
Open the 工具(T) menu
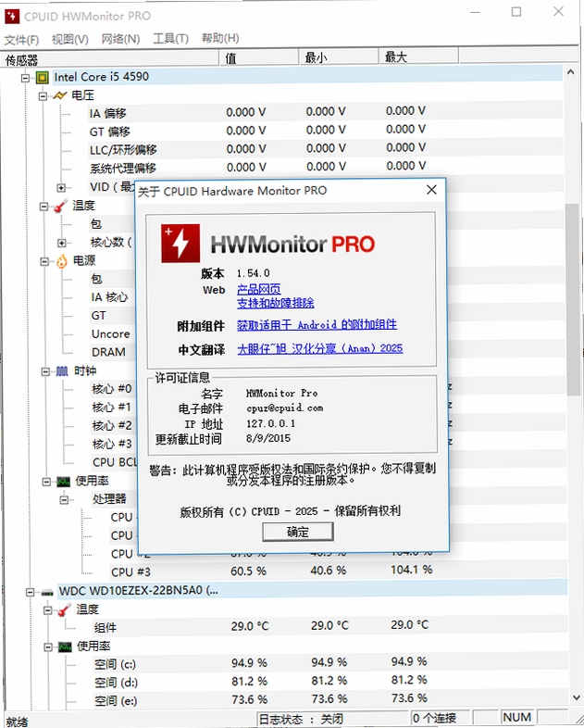170,39
